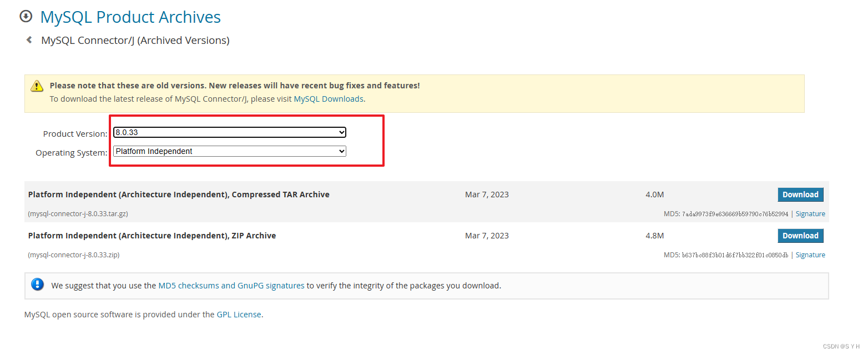Open Signature link for the zip file

(810, 255)
